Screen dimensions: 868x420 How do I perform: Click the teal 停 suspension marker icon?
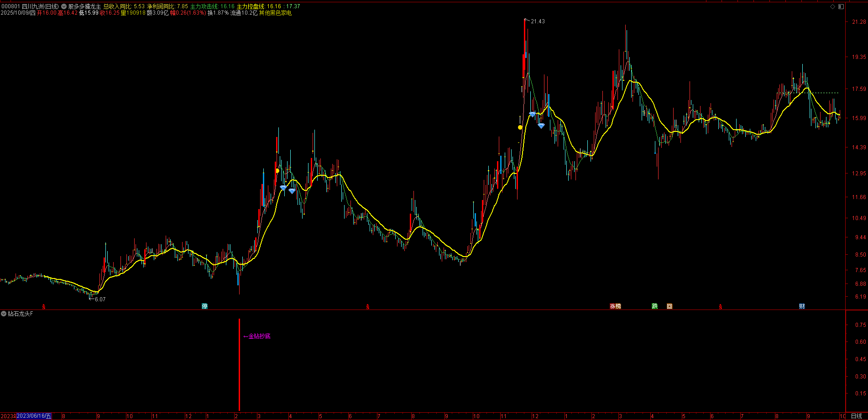[205, 306]
